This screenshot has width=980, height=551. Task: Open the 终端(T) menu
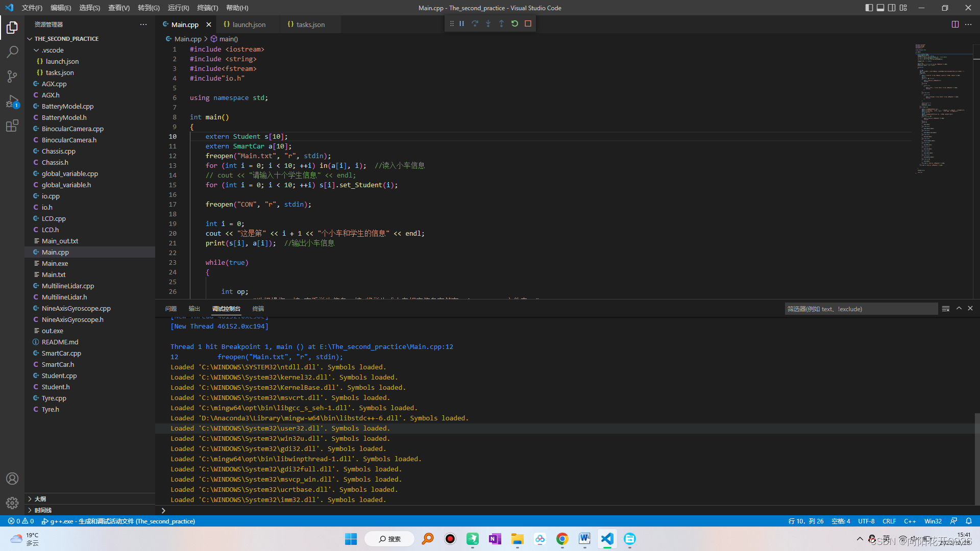point(207,8)
